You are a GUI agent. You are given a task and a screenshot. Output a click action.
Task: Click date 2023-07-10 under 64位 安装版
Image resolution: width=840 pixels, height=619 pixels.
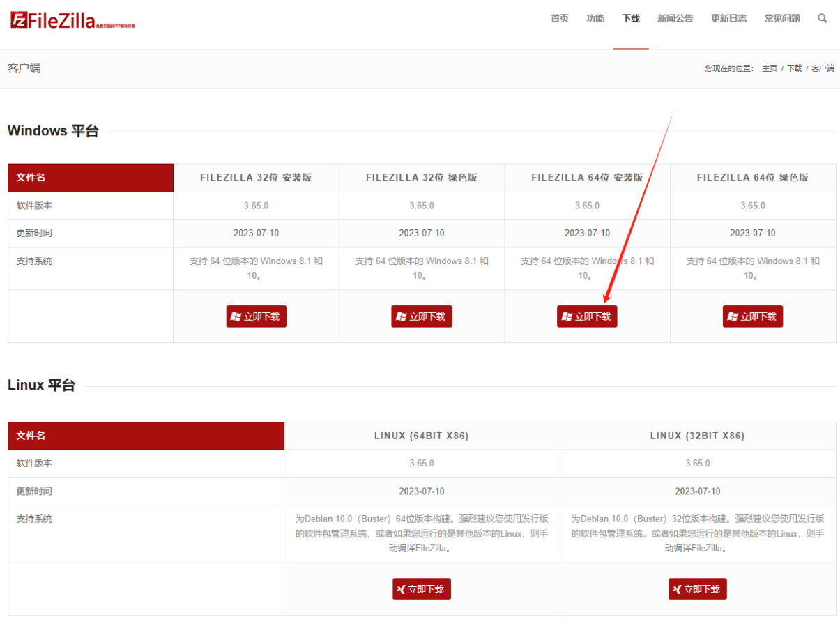click(x=587, y=233)
